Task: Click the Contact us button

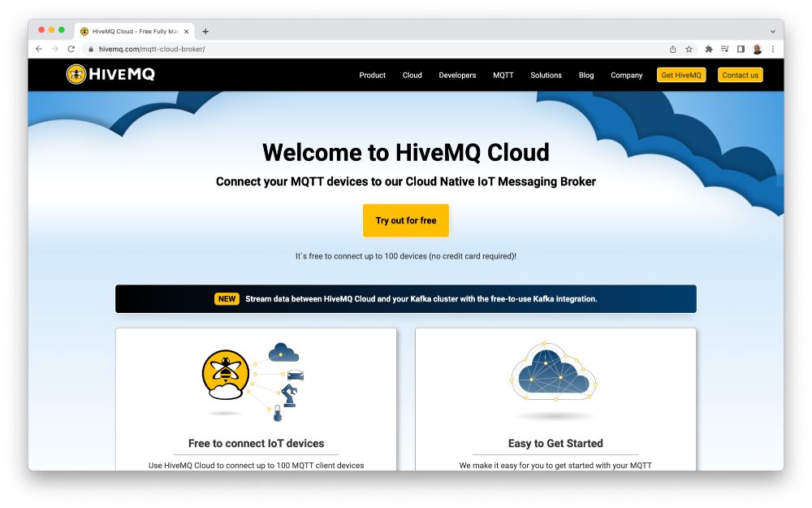Action: pyautogui.click(x=740, y=75)
